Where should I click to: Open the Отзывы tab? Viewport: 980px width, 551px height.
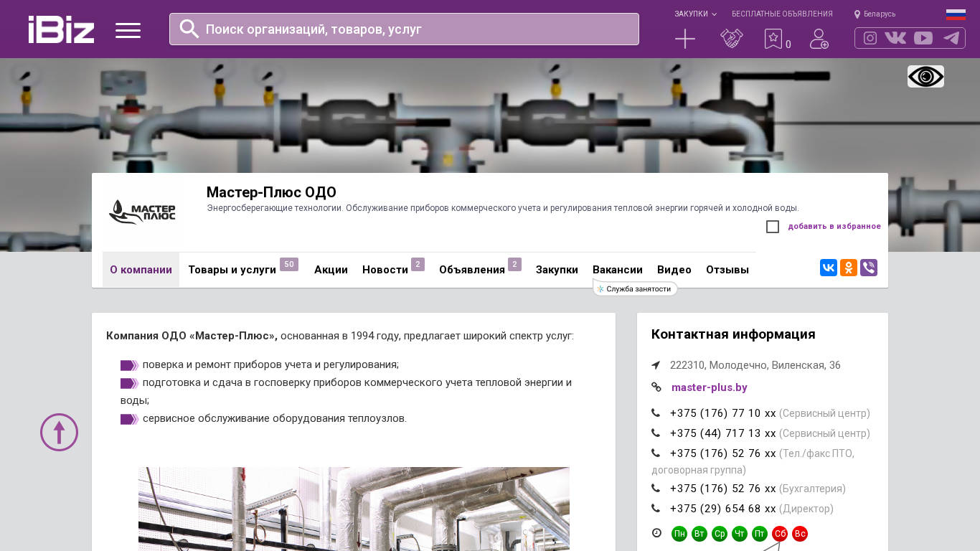pos(727,270)
